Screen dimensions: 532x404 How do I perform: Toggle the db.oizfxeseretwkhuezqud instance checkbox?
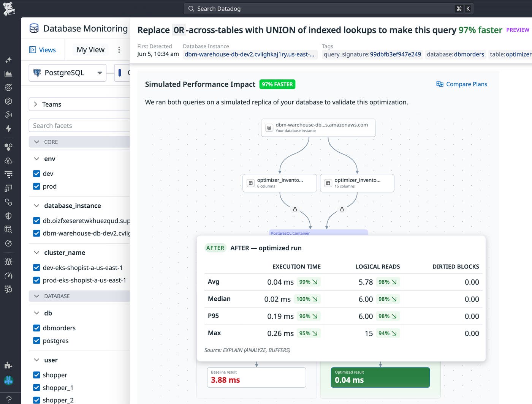pos(36,221)
